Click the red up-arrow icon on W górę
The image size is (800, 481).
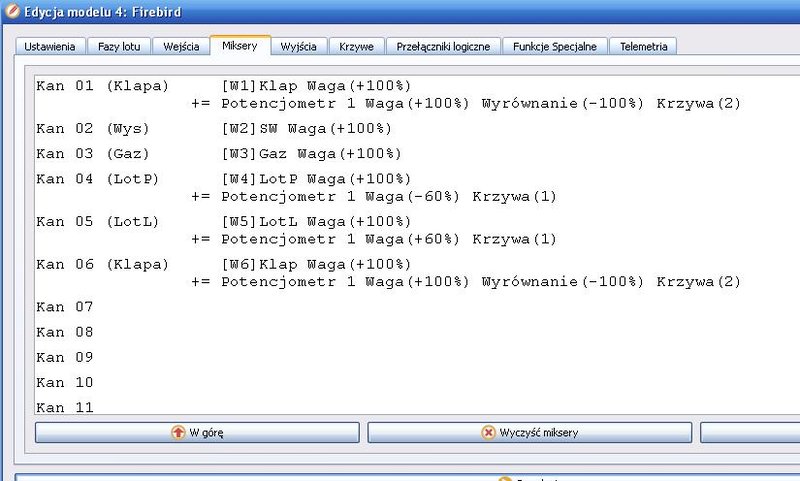(178, 433)
